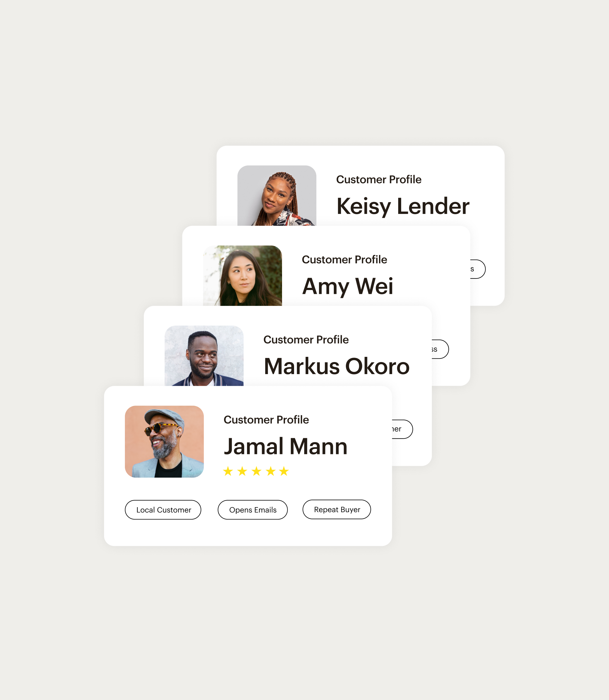The image size is (609, 700).
Task: Click Markus Okoro's profile photo
Action: tap(204, 356)
